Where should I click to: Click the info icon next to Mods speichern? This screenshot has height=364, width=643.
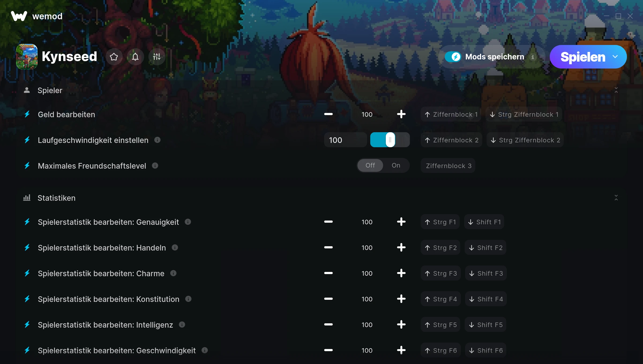pyautogui.click(x=533, y=57)
